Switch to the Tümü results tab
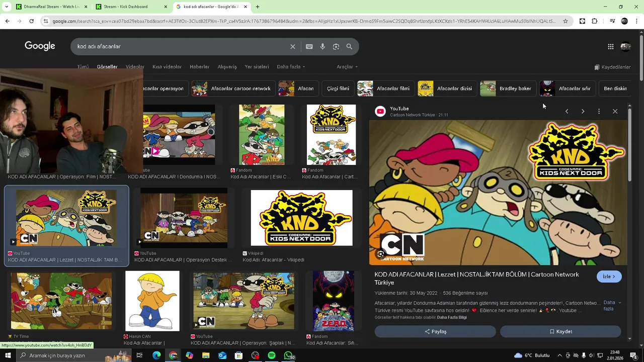The height and width of the screenshot is (362, 644). [83, 67]
